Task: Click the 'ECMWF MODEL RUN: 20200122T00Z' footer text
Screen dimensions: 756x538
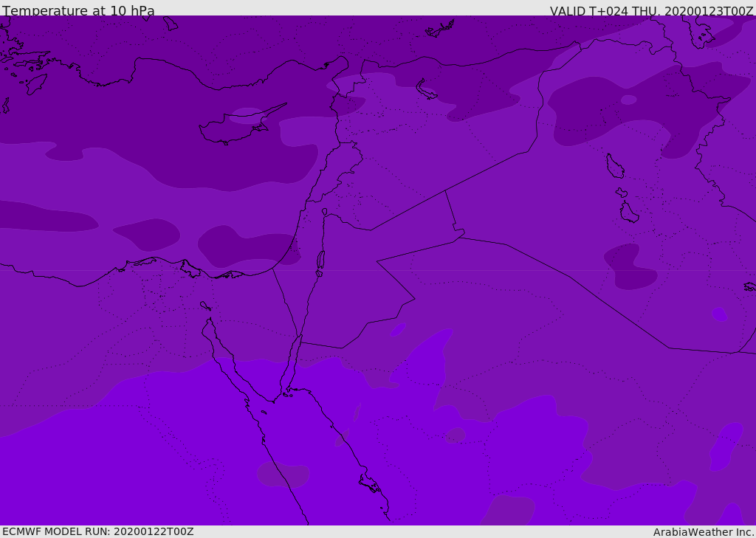Action: [98, 531]
